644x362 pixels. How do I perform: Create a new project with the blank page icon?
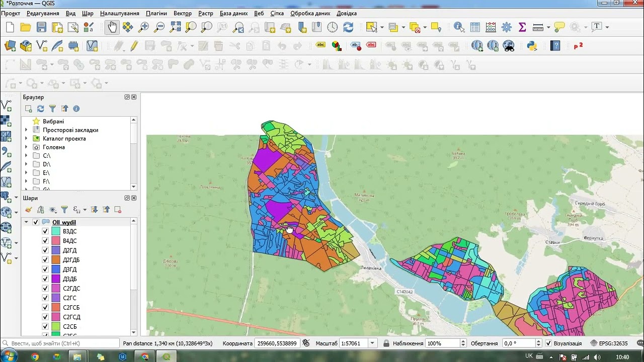coord(10,27)
